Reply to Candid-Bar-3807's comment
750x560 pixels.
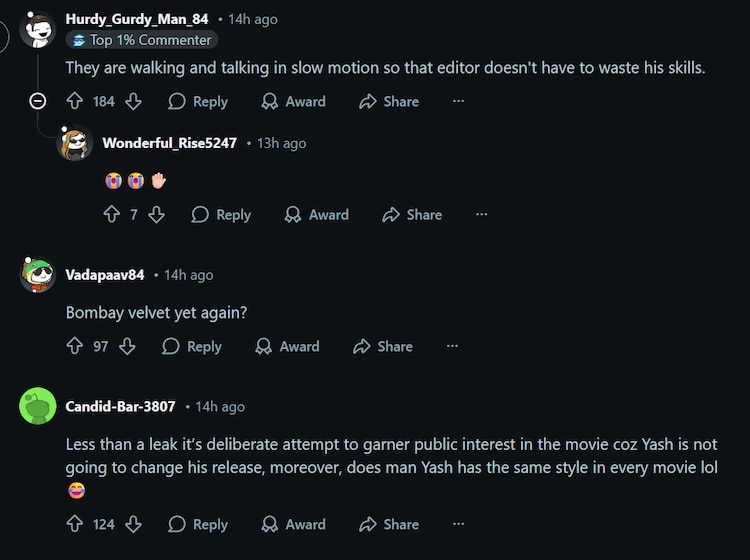point(198,524)
